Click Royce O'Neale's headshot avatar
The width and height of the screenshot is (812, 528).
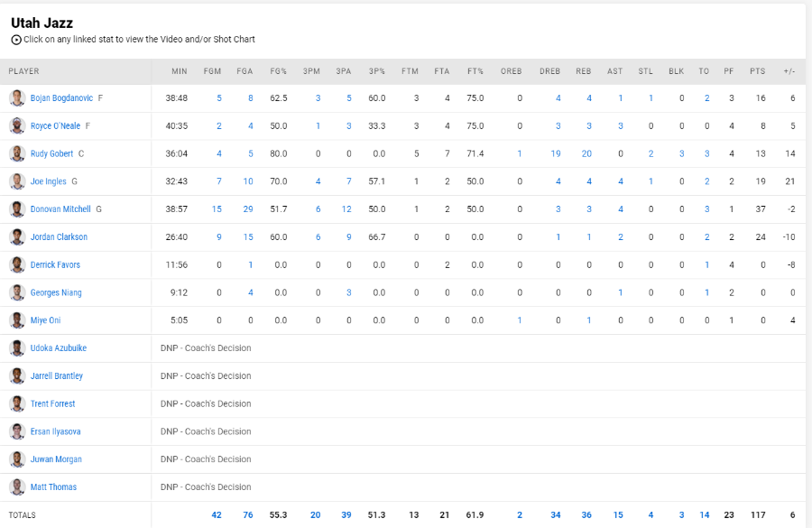point(17,126)
